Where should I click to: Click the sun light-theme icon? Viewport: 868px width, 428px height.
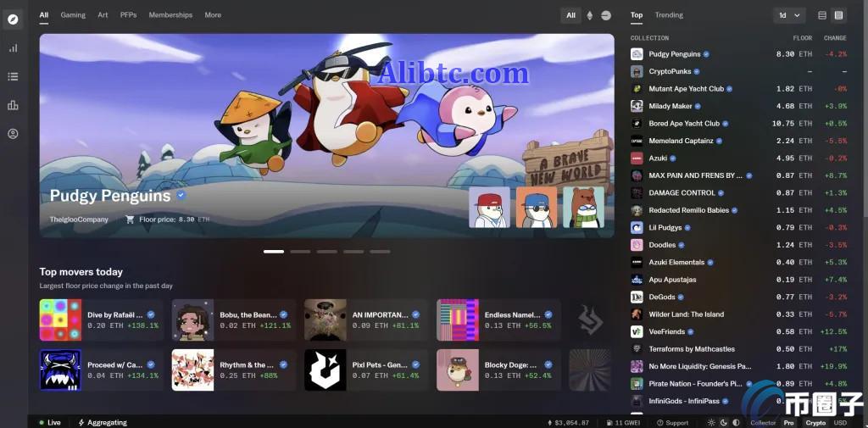click(x=711, y=422)
